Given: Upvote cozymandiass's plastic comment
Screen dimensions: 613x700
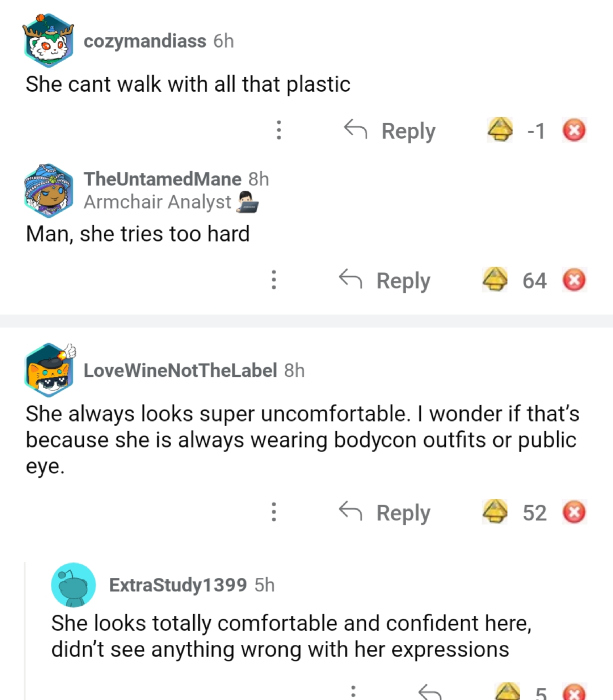Looking at the screenshot, I should point(498,131).
